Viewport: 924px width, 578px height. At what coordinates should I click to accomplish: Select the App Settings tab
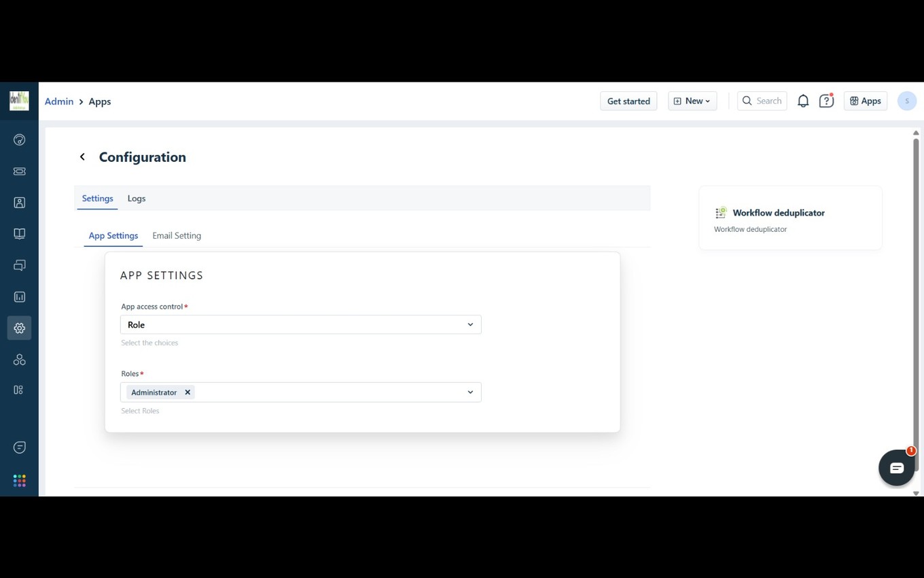pyautogui.click(x=113, y=235)
